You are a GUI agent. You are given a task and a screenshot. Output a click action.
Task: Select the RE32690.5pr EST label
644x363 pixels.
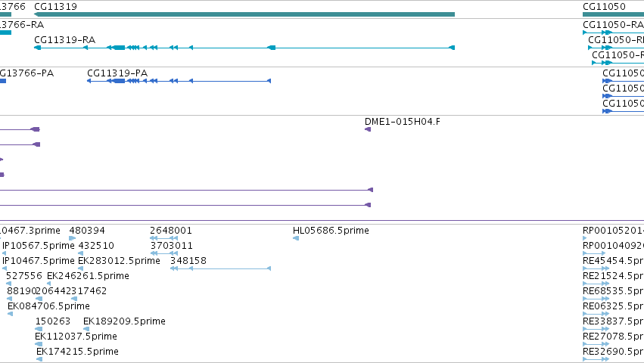613,352
